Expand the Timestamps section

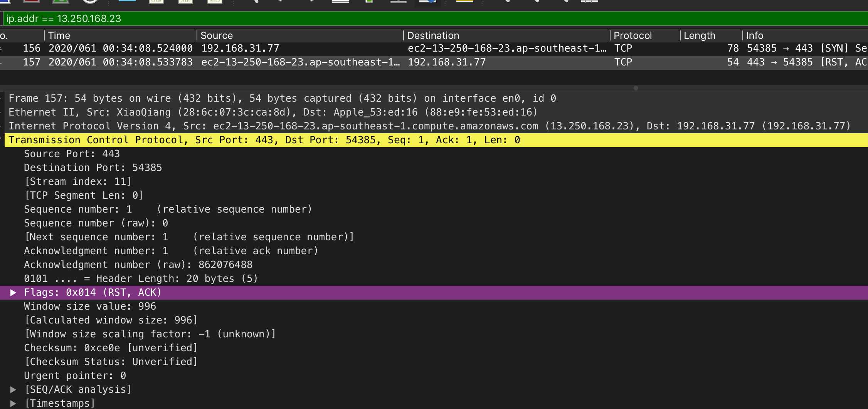[x=14, y=403]
